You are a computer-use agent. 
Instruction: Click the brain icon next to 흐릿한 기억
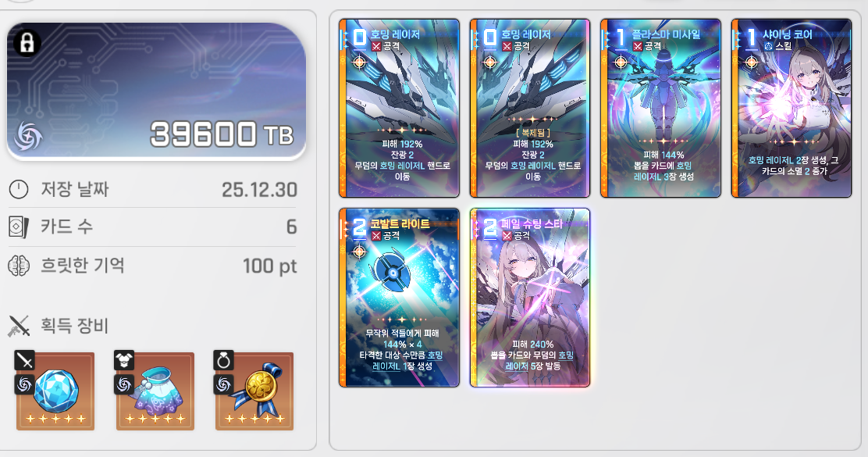click(x=19, y=266)
